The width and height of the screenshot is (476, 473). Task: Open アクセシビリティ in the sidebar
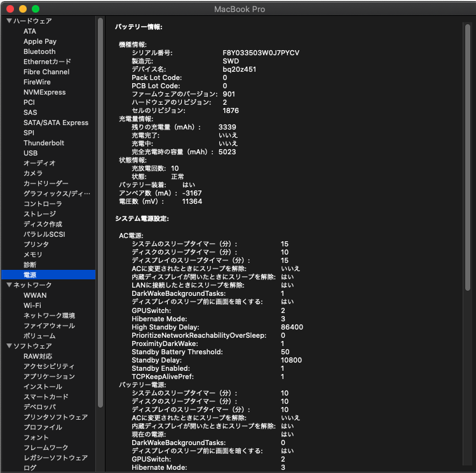(49, 366)
